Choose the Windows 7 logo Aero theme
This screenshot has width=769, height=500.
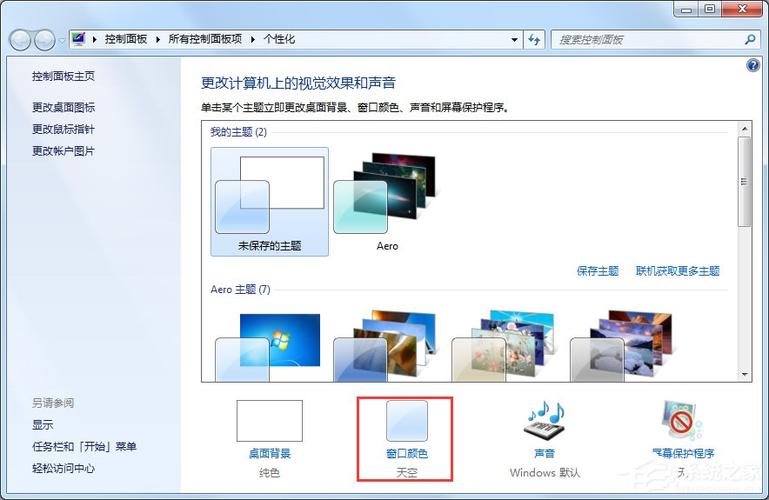pos(269,343)
